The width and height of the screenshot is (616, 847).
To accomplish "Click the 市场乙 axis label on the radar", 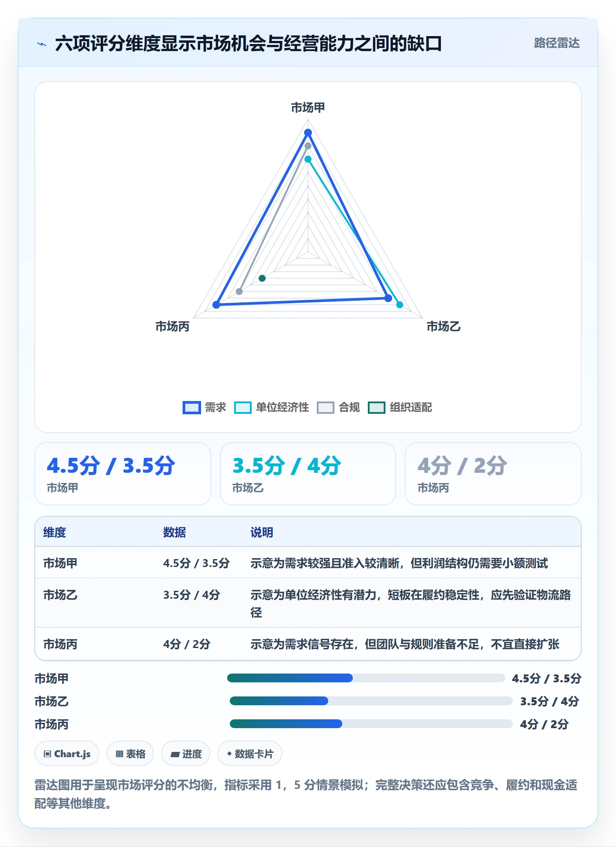I will pyautogui.click(x=444, y=326).
